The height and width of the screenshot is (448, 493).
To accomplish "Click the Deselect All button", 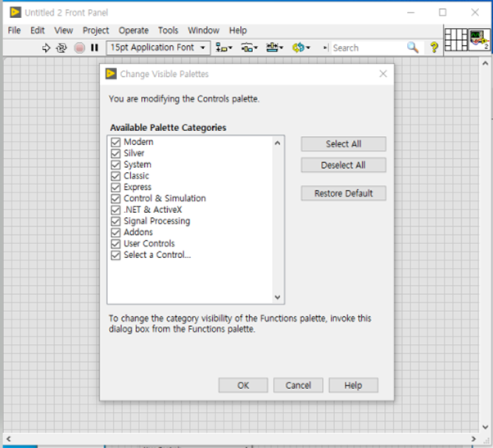I will 343,165.
